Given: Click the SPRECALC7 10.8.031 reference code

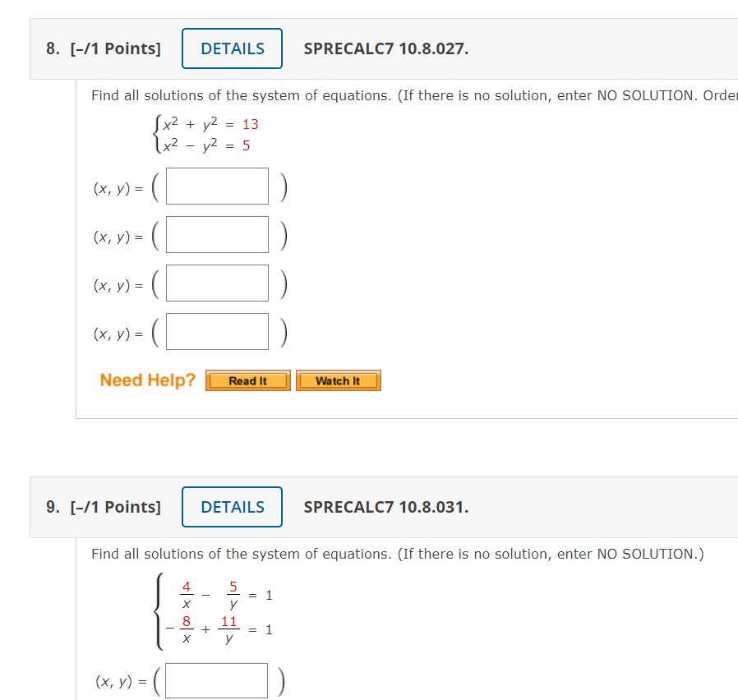Looking at the screenshot, I should point(386,507).
